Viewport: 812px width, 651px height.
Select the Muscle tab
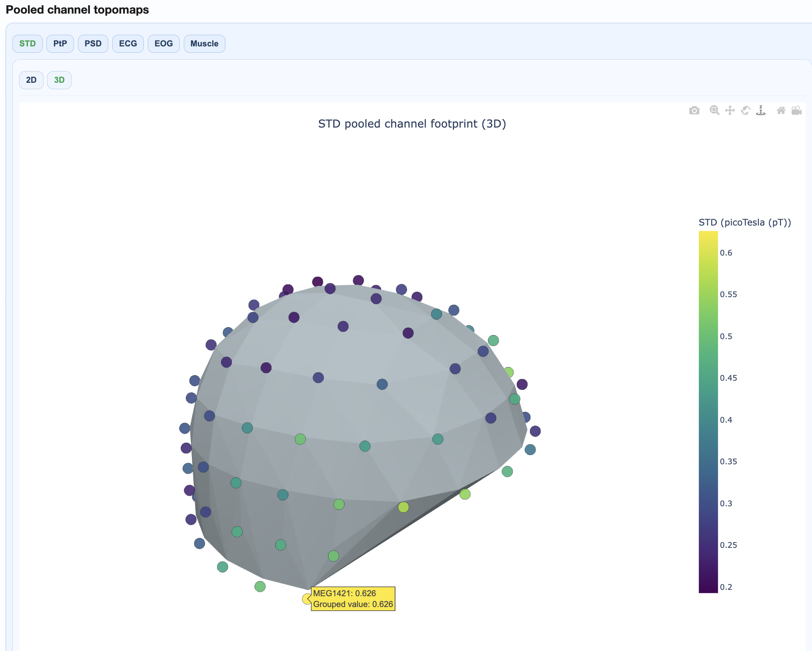click(x=204, y=44)
